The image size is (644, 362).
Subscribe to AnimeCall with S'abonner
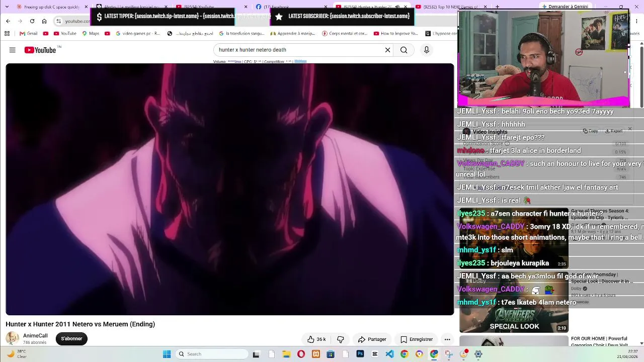[x=71, y=339]
